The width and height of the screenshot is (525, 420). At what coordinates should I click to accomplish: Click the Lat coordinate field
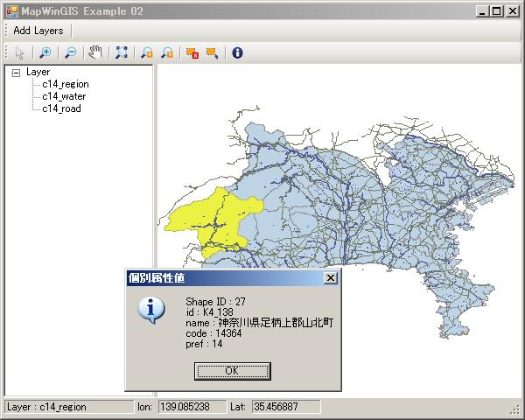point(285,407)
